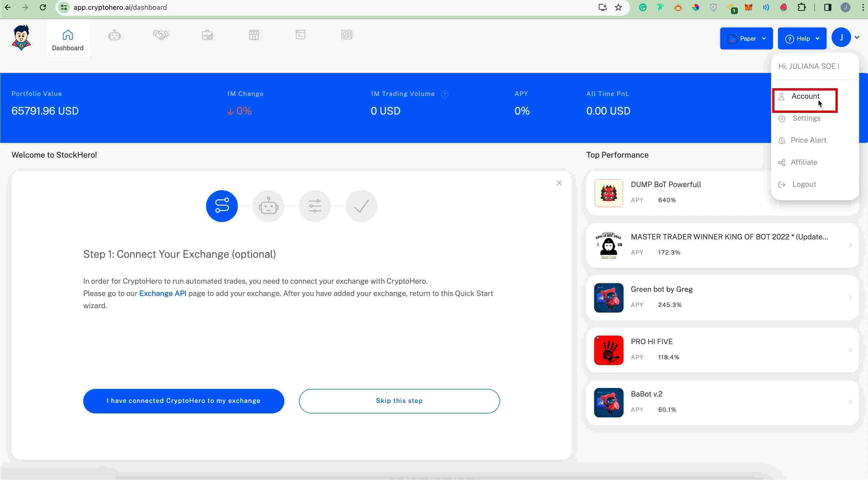Viewport: 868px width, 480px height.
Task: Open the Paper trading dropdown
Action: [x=746, y=38]
